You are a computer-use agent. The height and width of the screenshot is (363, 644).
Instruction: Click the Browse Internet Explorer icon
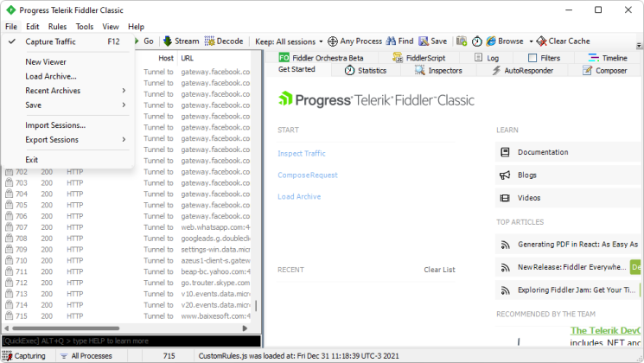pyautogui.click(x=491, y=41)
